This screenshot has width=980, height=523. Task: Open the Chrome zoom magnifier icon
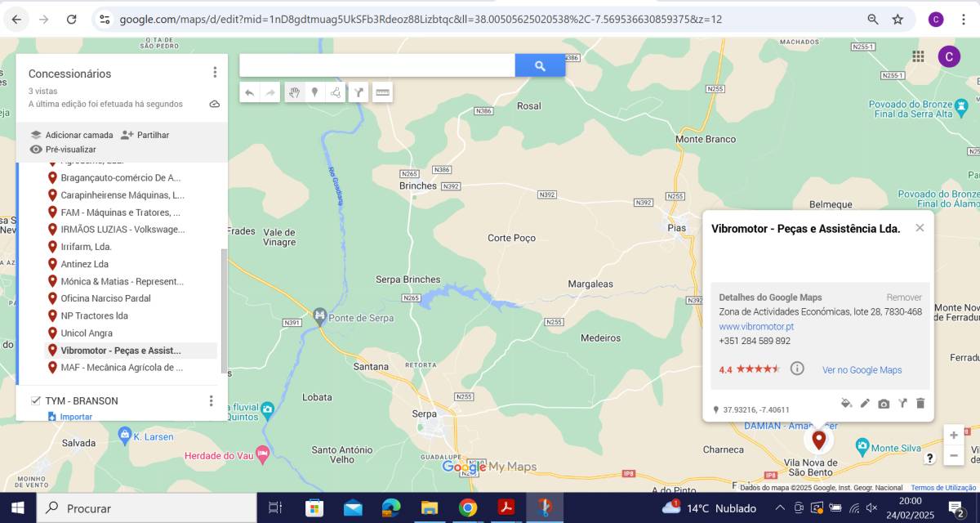tap(873, 19)
